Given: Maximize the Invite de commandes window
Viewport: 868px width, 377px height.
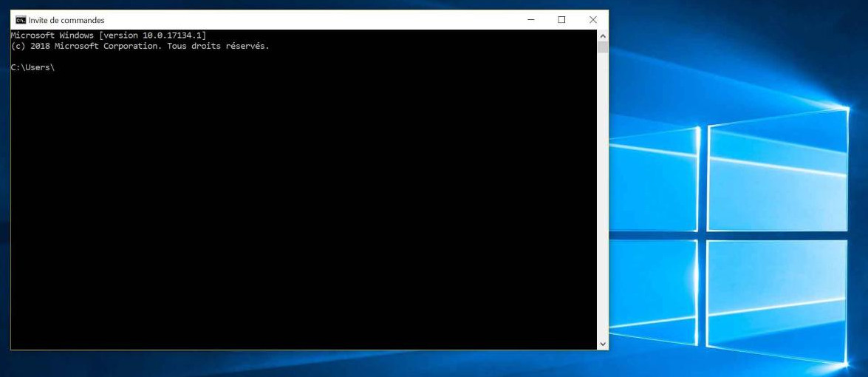Looking at the screenshot, I should click(561, 20).
